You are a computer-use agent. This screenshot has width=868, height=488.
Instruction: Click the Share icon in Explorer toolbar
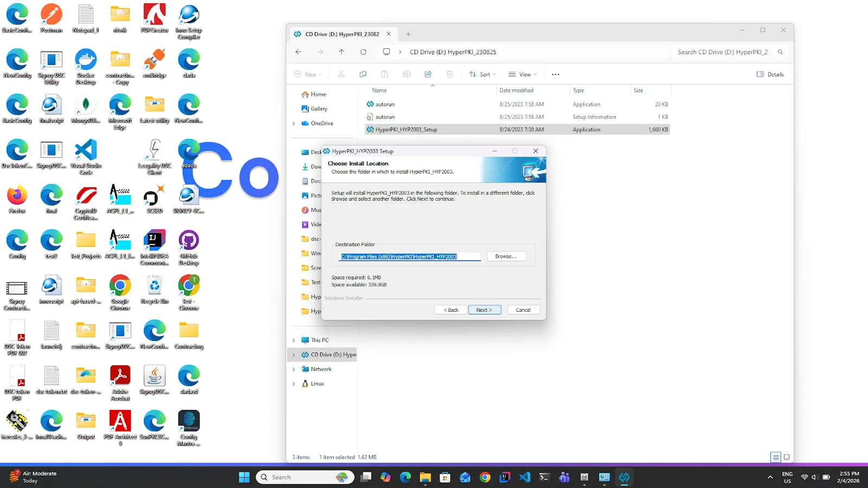(428, 74)
